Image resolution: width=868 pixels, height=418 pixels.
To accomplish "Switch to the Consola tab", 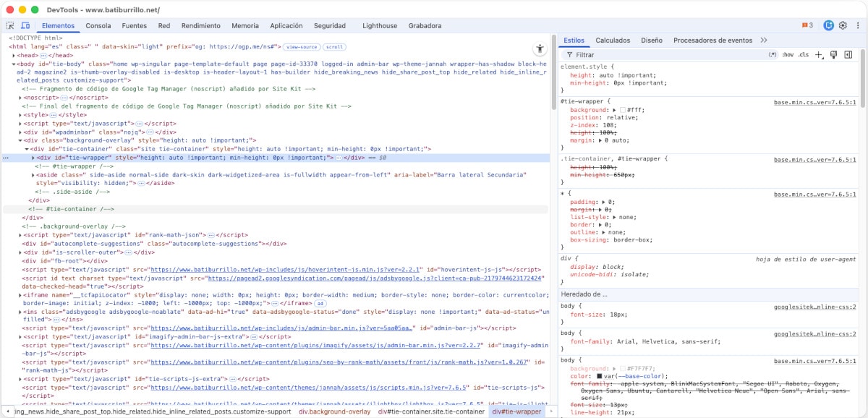I will [98, 25].
